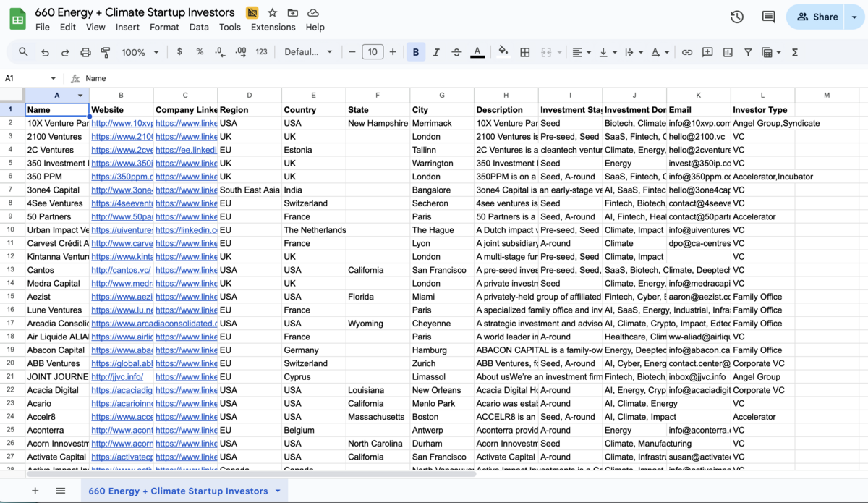Click the print icon in toolbar

pyautogui.click(x=85, y=52)
